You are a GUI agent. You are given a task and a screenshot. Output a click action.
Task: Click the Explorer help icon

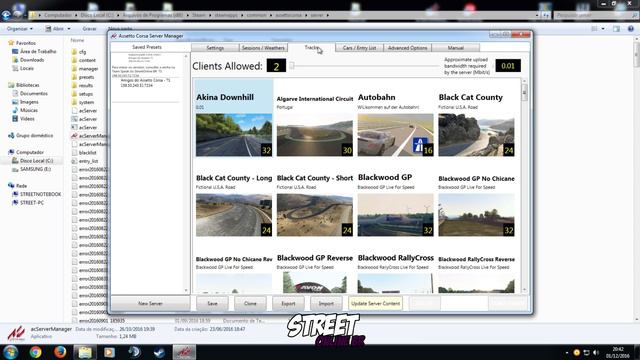point(631,29)
